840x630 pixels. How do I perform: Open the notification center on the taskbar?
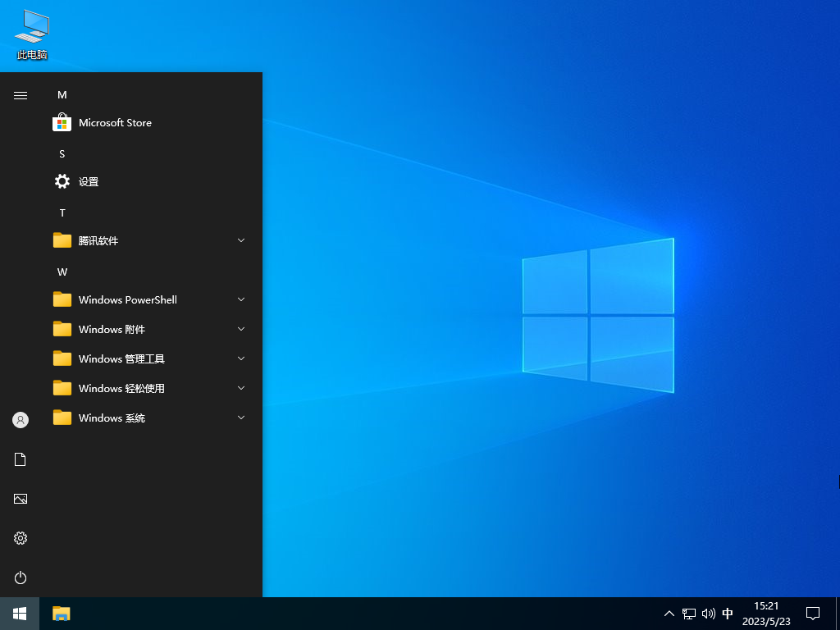click(812, 613)
